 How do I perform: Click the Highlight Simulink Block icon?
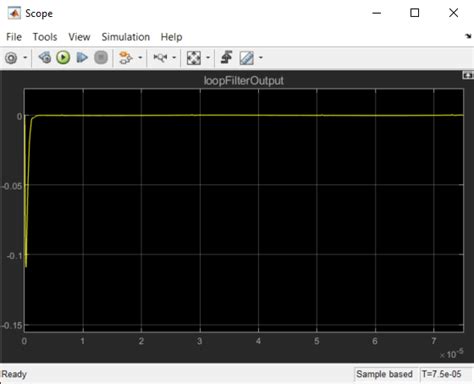click(126, 58)
